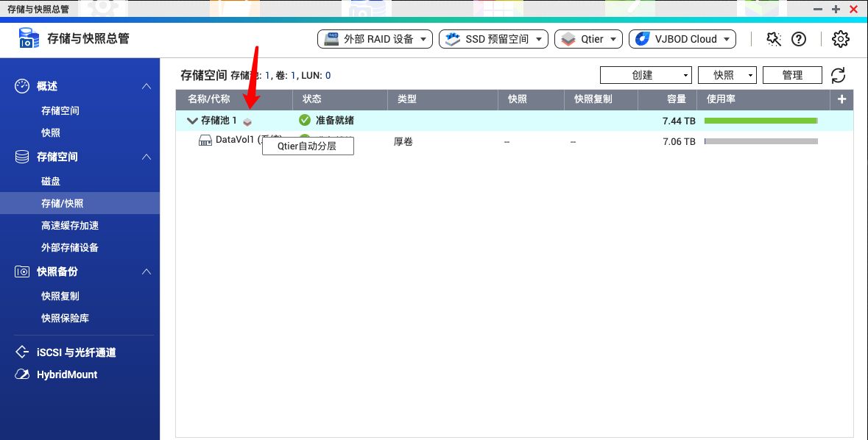Click the plus icon in table header
The width and height of the screenshot is (868, 440).
[841, 99]
